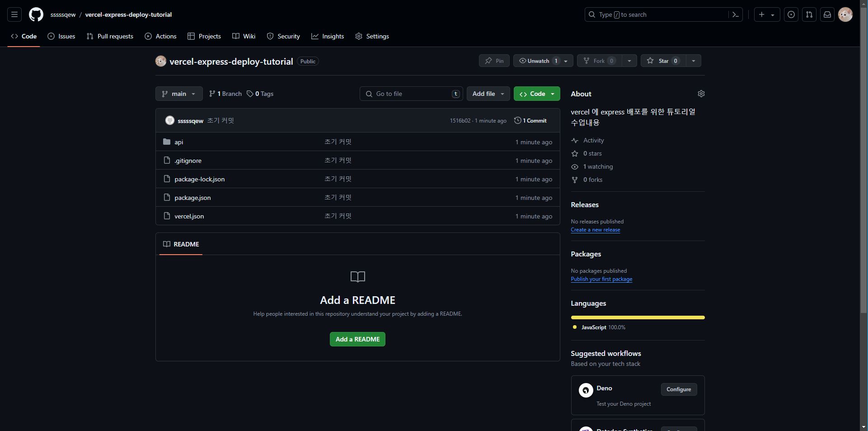Click the README book icon in center
The height and width of the screenshot is (431, 868).
[x=358, y=276]
